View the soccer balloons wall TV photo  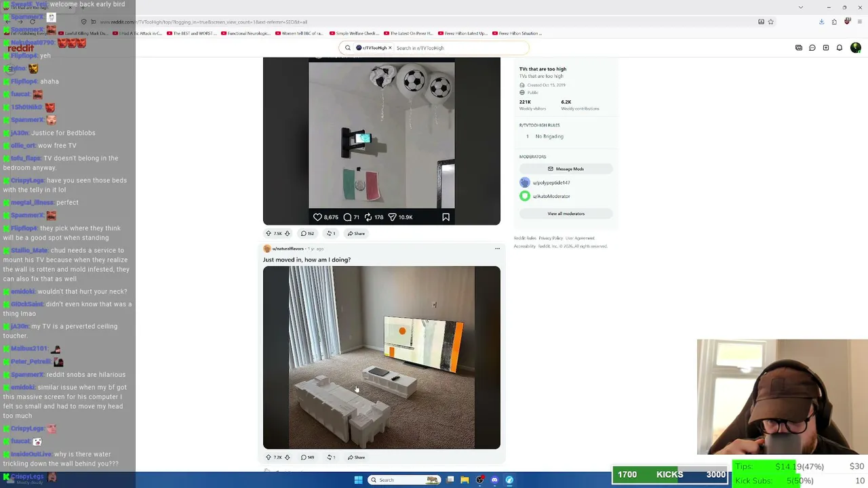(382, 135)
